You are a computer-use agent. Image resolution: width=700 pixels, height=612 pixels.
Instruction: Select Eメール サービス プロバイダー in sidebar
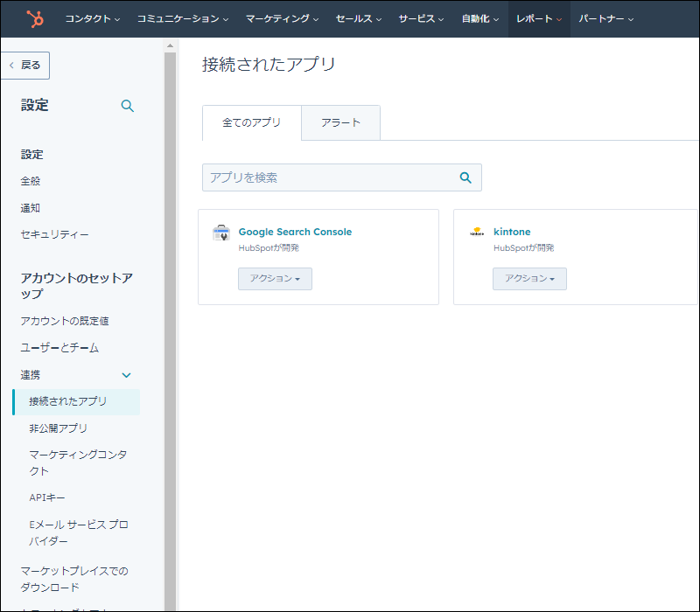coord(79,533)
